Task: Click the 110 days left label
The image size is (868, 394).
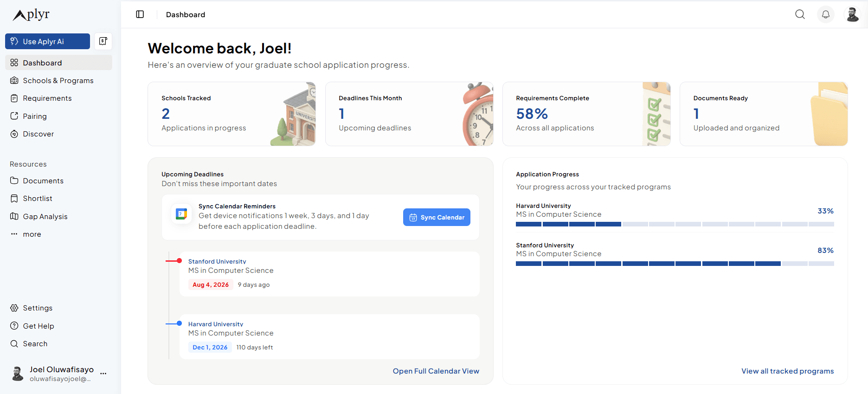Action: [x=254, y=348]
